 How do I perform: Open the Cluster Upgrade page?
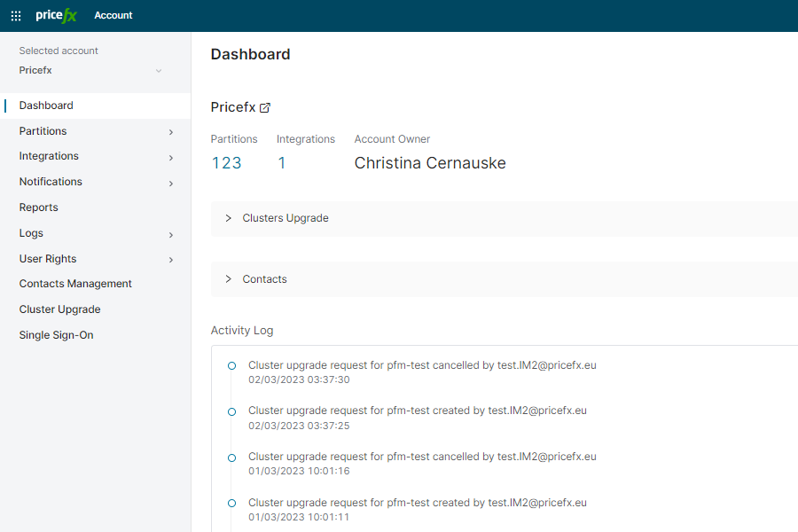click(x=59, y=309)
